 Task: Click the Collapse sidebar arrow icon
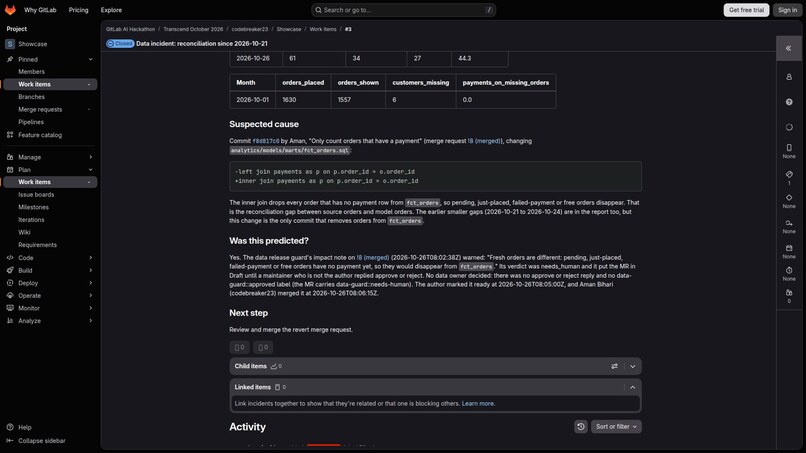[10, 441]
